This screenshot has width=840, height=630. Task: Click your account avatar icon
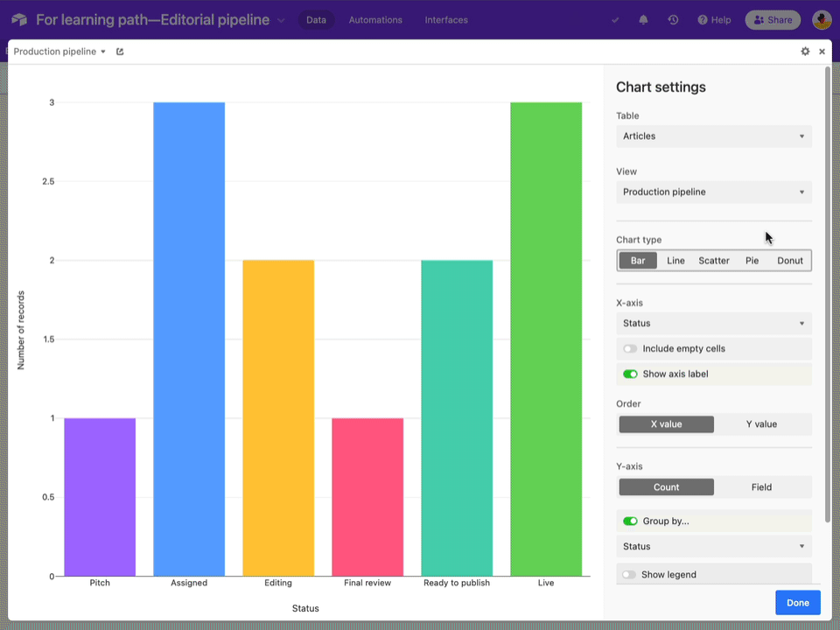tap(821, 19)
